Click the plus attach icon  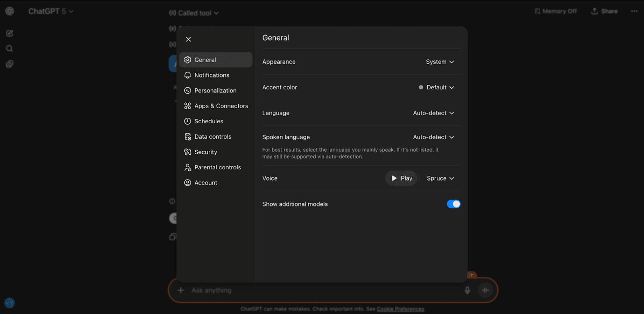click(x=181, y=290)
